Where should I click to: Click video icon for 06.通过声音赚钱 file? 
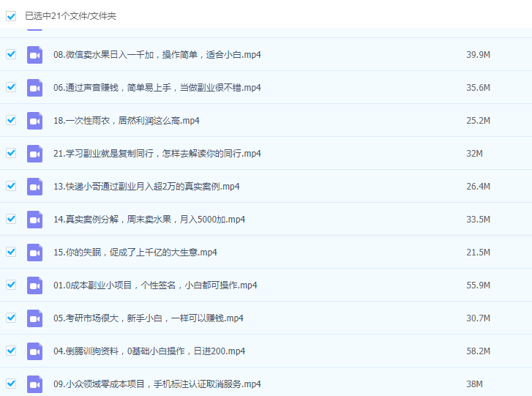point(34,88)
